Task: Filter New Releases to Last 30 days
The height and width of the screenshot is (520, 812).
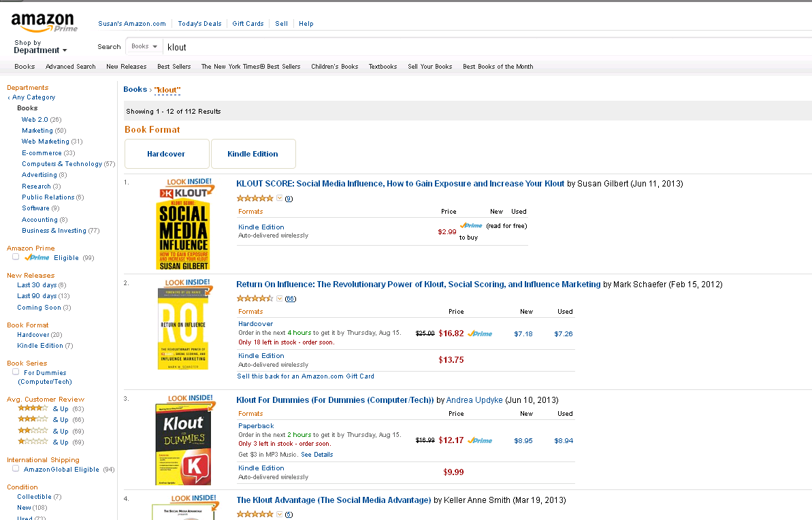Action: coord(37,285)
